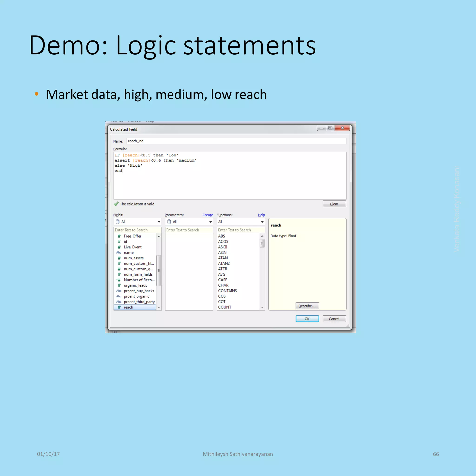The height and width of the screenshot is (476, 476).
Task: Open the Describe... dialog
Action: 307,306
